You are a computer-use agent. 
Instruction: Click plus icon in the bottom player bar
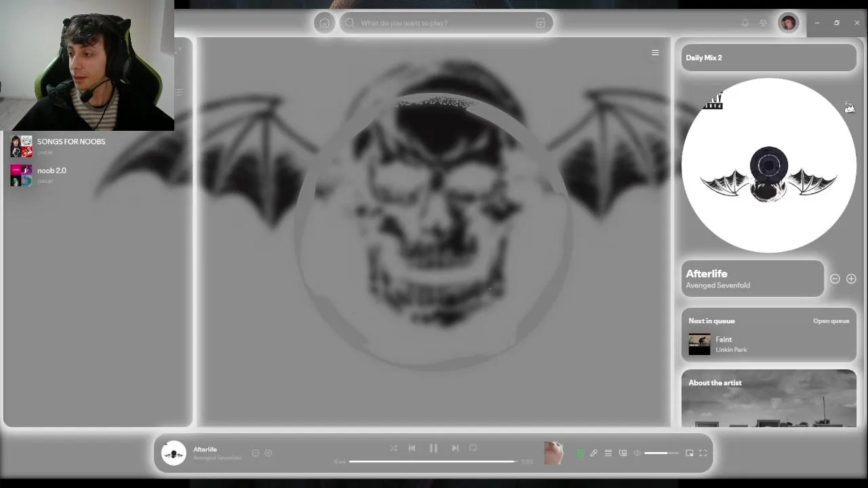(x=268, y=453)
